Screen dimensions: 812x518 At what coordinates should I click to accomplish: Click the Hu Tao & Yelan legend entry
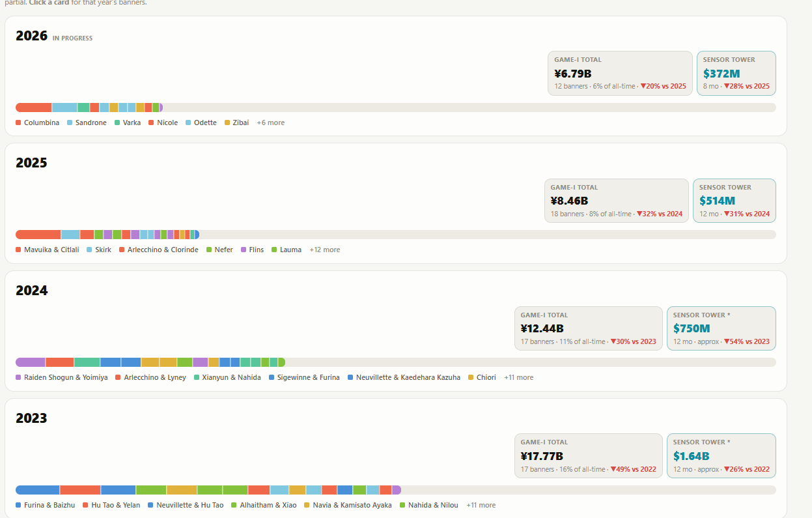click(111, 505)
